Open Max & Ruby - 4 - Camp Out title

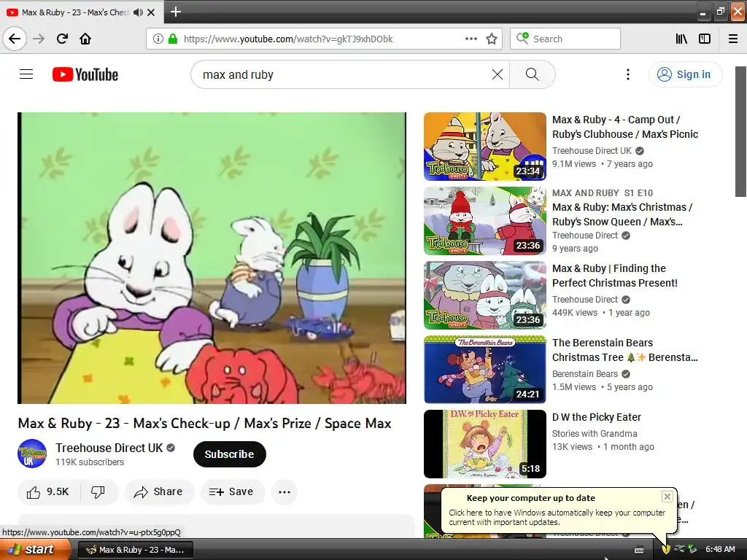click(625, 127)
